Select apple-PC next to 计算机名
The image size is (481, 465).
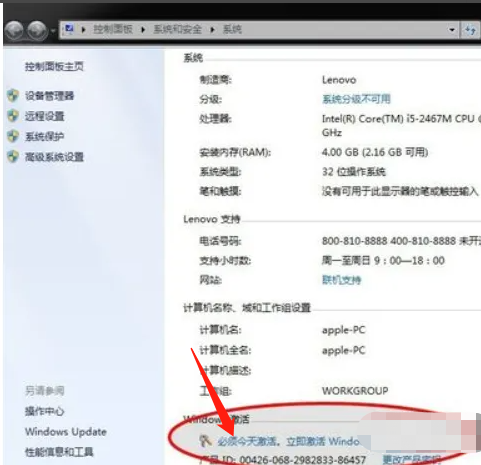click(x=344, y=330)
